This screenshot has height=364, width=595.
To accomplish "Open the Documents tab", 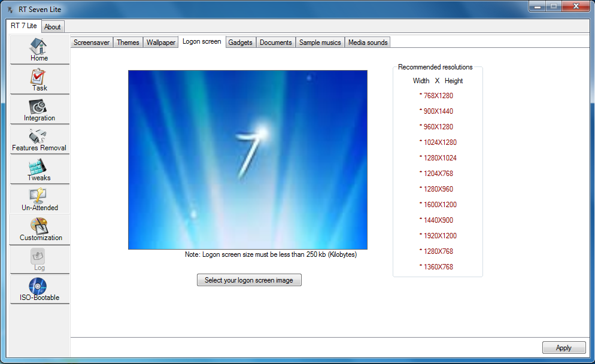I will (x=276, y=43).
